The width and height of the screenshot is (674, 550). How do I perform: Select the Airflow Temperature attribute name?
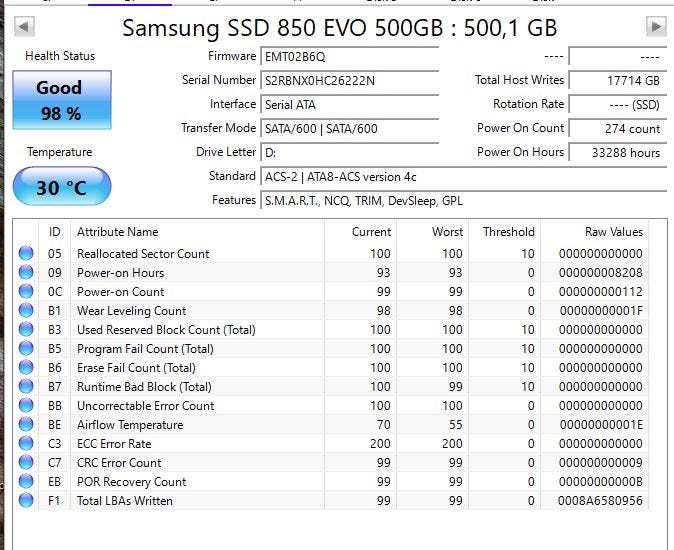(x=130, y=425)
